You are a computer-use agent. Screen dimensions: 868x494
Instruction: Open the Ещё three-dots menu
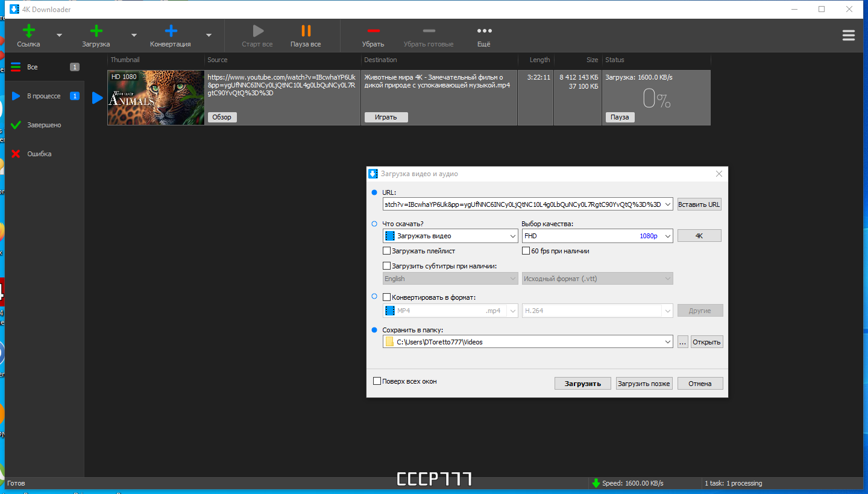coord(484,31)
